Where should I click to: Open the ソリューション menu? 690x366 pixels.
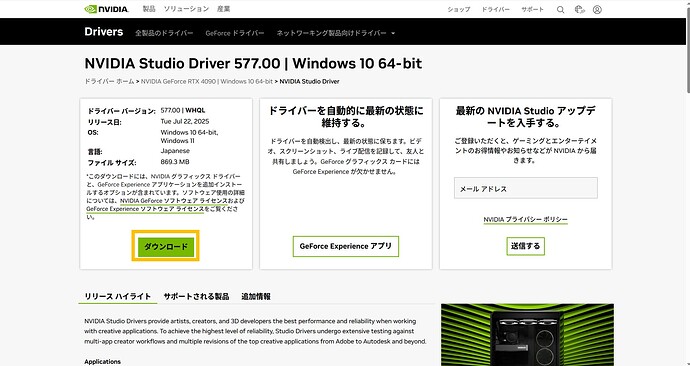[x=186, y=9]
